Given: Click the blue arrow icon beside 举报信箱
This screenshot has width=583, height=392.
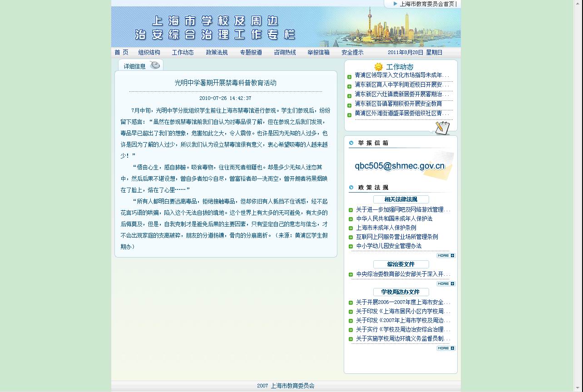Looking at the screenshot, I should [351, 143].
